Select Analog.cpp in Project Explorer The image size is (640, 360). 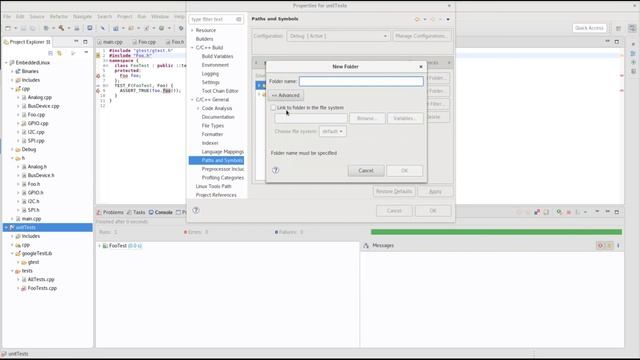(x=39, y=98)
